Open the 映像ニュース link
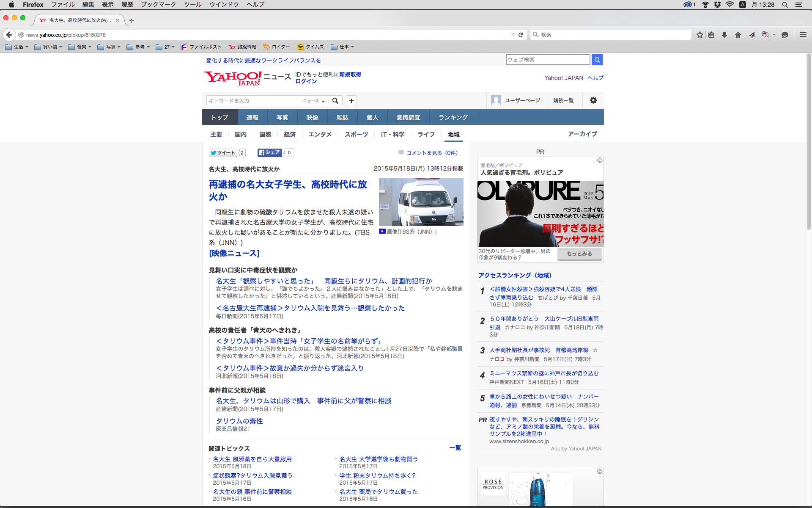 pos(234,253)
